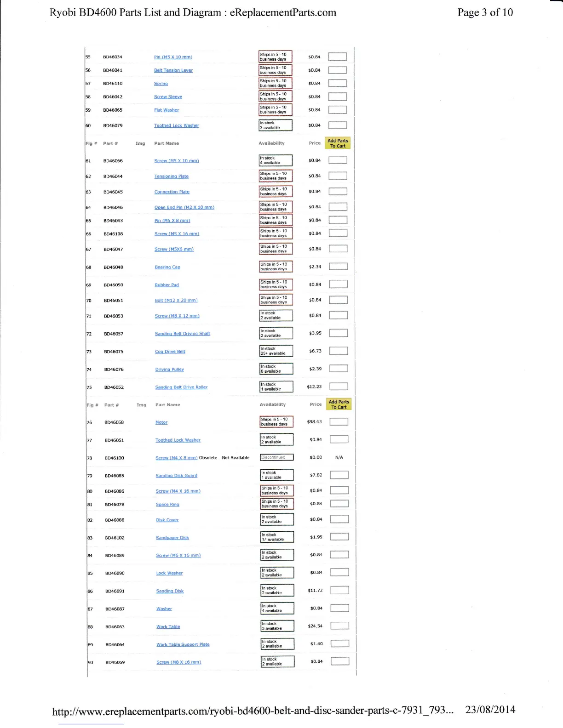Open the Rubber Pad link
The width and height of the screenshot is (563, 728).
[x=167, y=285]
